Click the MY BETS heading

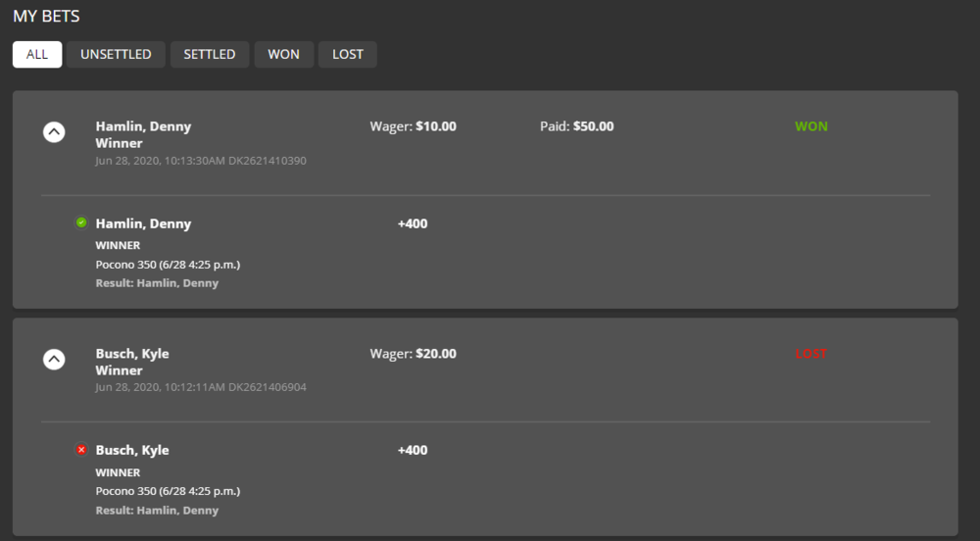[x=46, y=17]
